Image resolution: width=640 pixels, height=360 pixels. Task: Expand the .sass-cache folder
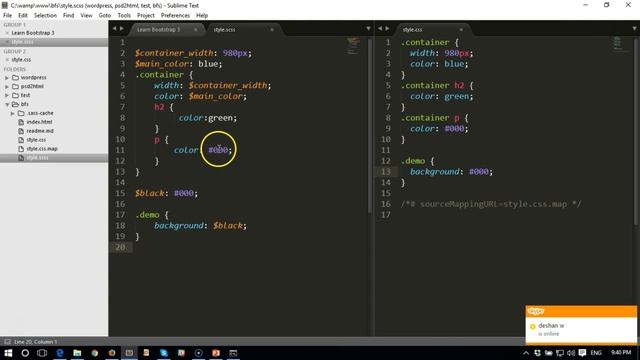coord(13,113)
